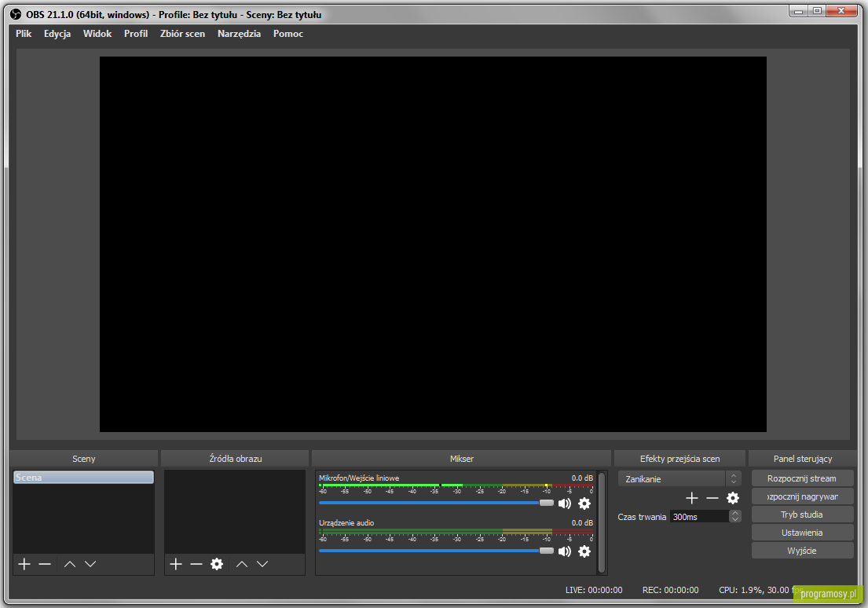Click the LIVE: 00:00:00 status text
This screenshot has width=868, height=608.
594,590
